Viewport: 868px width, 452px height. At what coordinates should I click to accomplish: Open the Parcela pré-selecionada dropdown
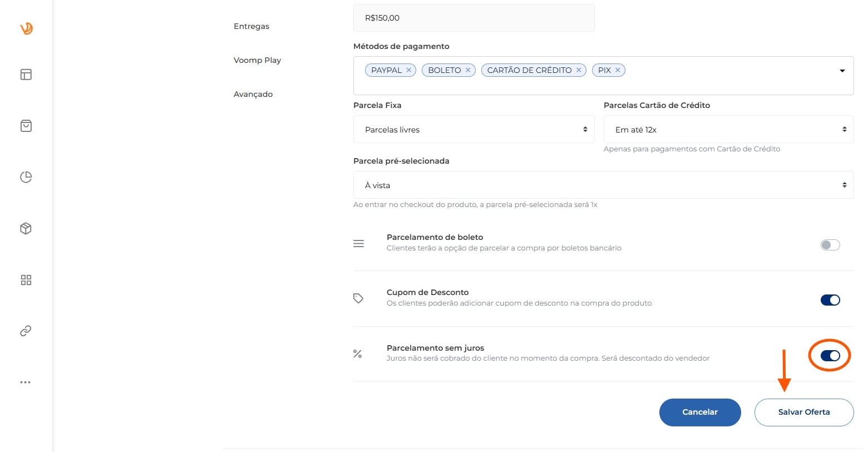click(x=603, y=185)
